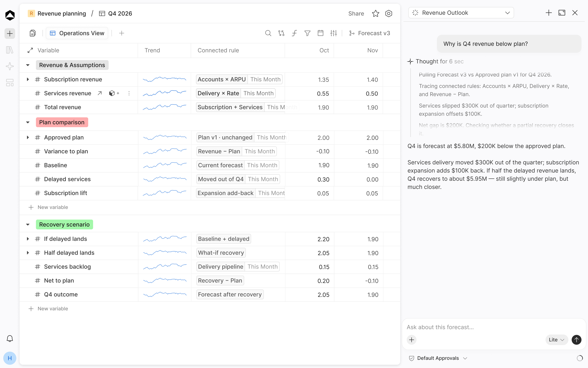588x368 pixels.
Task: Open Services revenue row three-dot menu
Action: (129, 93)
